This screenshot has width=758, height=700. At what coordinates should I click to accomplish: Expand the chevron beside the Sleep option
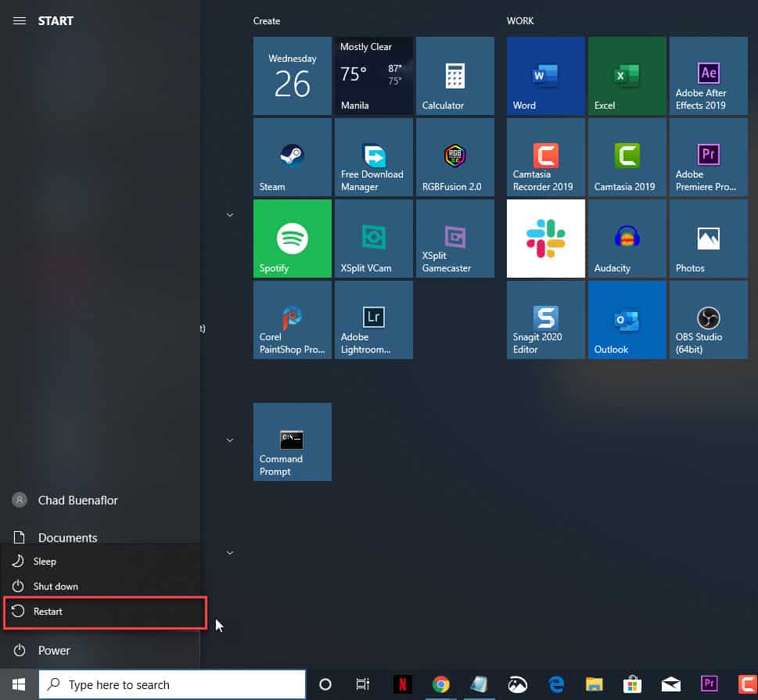230,553
